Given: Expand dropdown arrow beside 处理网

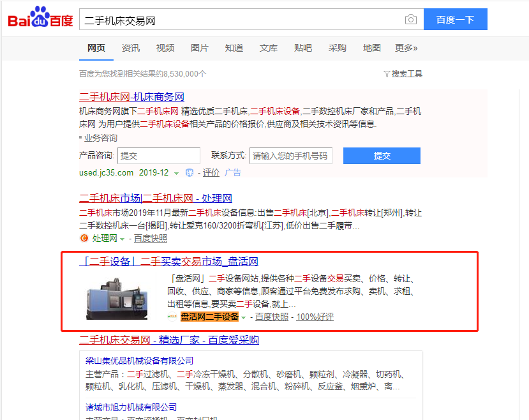Looking at the screenshot, I should (122, 239).
